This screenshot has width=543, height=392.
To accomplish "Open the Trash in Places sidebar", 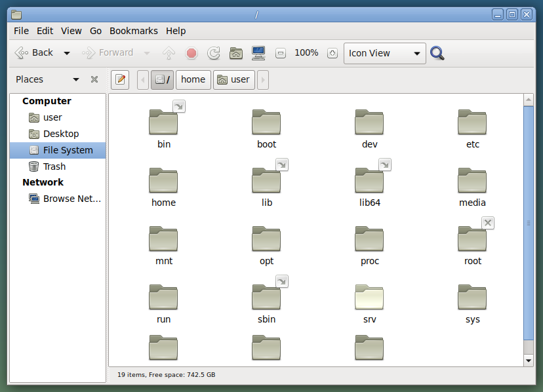I will coord(54,167).
